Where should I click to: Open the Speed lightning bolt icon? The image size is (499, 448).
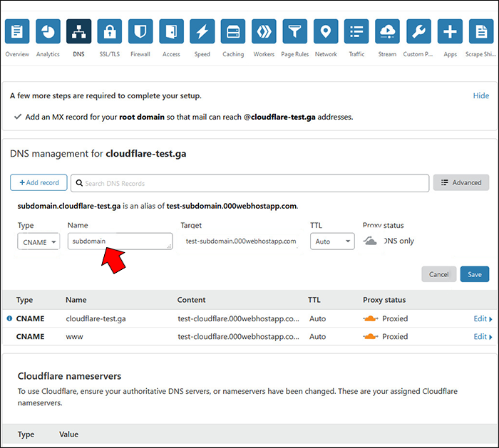[x=202, y=31]
